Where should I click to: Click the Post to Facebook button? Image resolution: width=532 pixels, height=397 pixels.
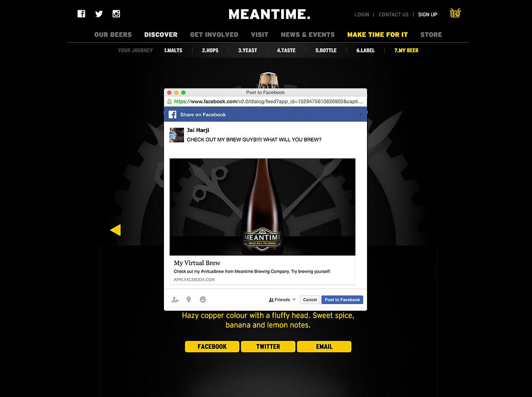tap(343, 300)
